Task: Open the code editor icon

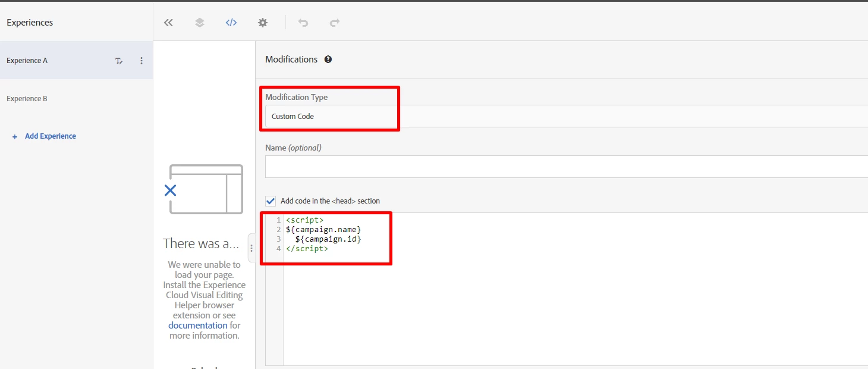Action: (231, 23)
